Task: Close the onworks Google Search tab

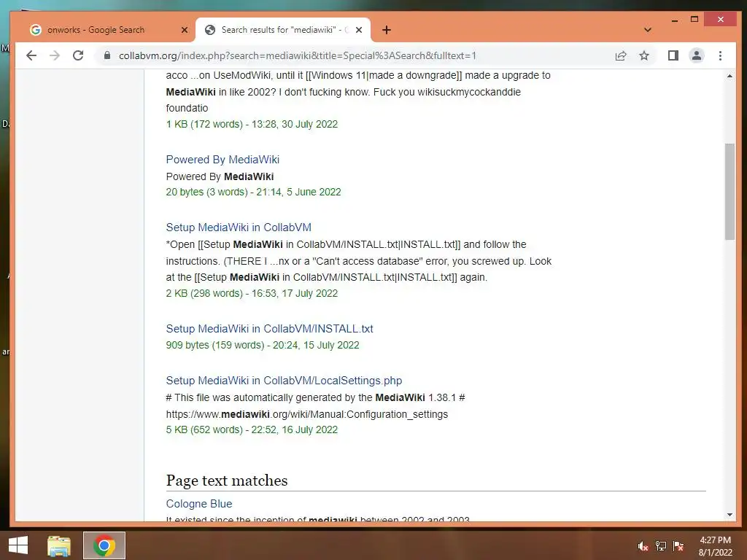Action: coord(185,30)
